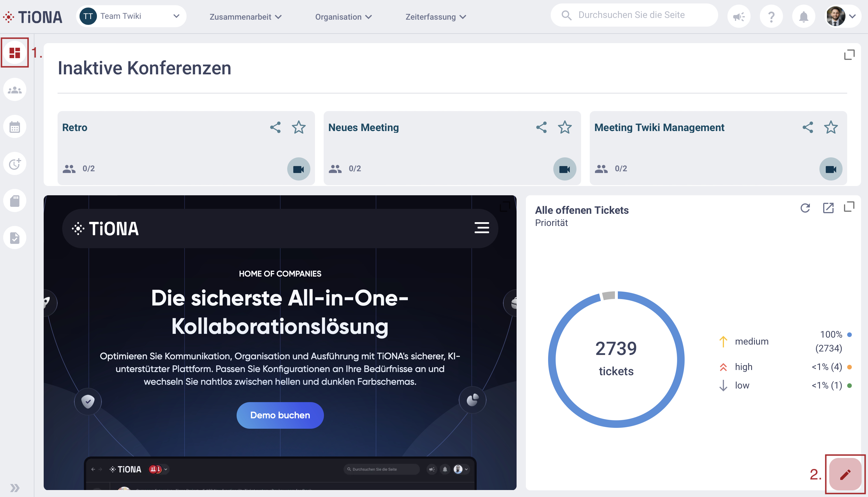Screen dimensions: 868x497
Task: Open the document checkmark sidebar icon
Action: click(x=15, y=238)
